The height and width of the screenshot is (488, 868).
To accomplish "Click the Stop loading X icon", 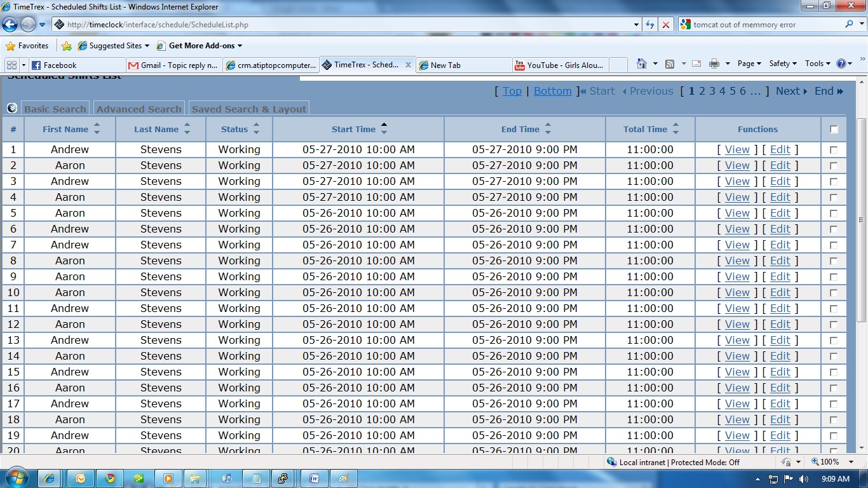I will point(665,25).
